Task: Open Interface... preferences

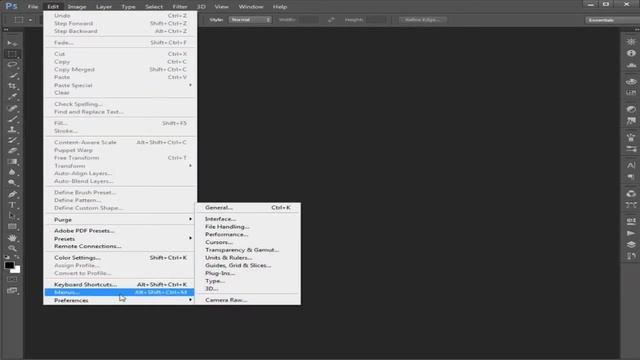Action: click(248, 219)
